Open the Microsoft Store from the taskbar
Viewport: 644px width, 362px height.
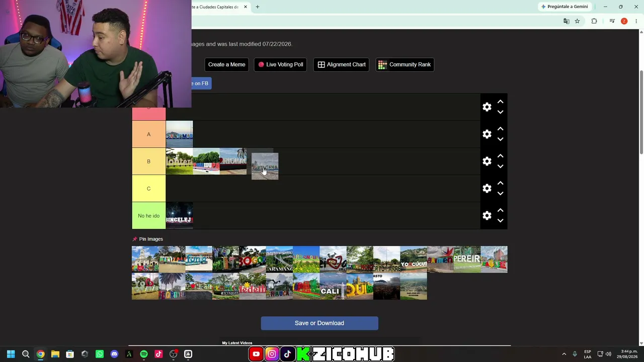[70, 354]
